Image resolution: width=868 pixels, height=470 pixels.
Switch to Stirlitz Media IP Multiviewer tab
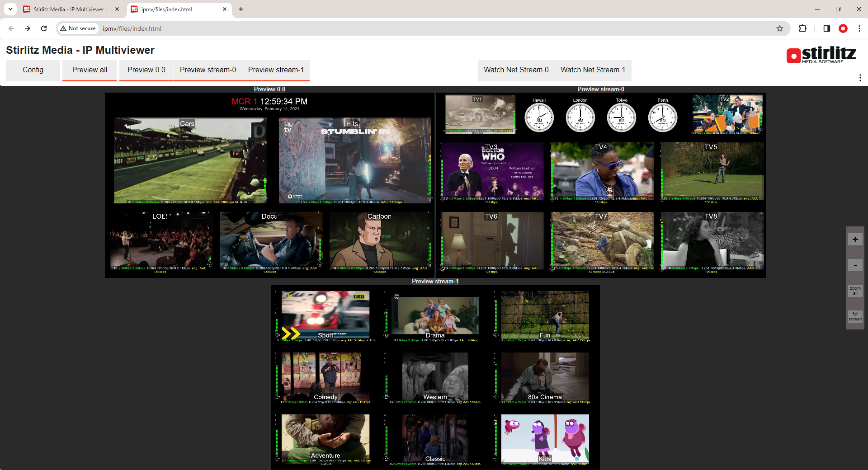(71, 9)
